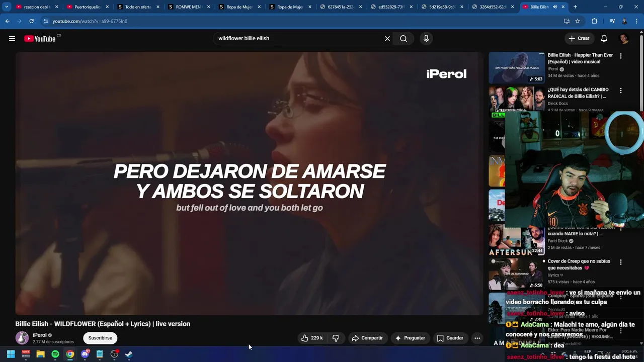This screenshot has width=644, height=362.
Task: Switch to the 'Todo en oferta' tab
Action: 138,7
